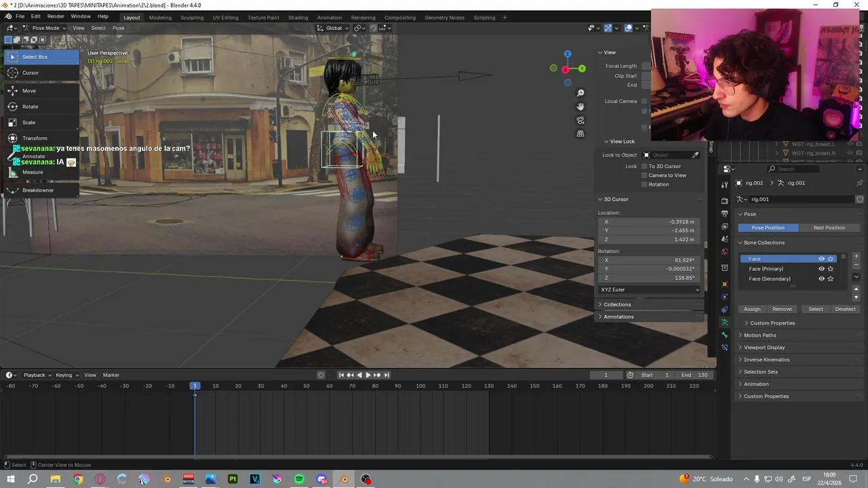The width and height of the screenshot is (868, 488).
Task: Switch to the Sculpting workspace tab
Action: 192,18
